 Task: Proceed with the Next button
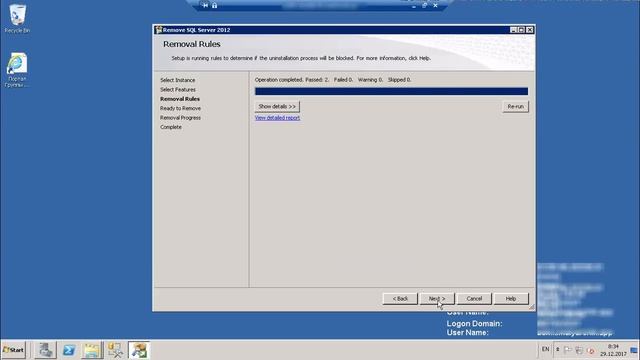click(437, 299)
